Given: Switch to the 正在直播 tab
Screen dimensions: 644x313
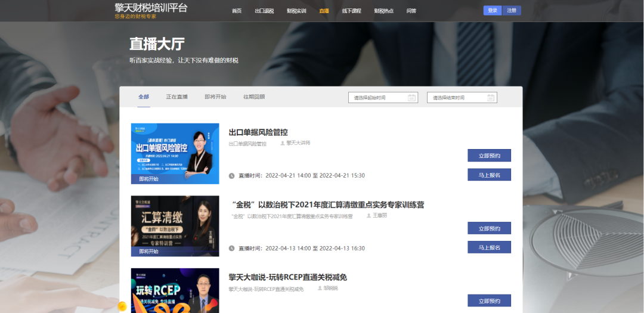Looking at the screenshot, I should pos(177,97).
